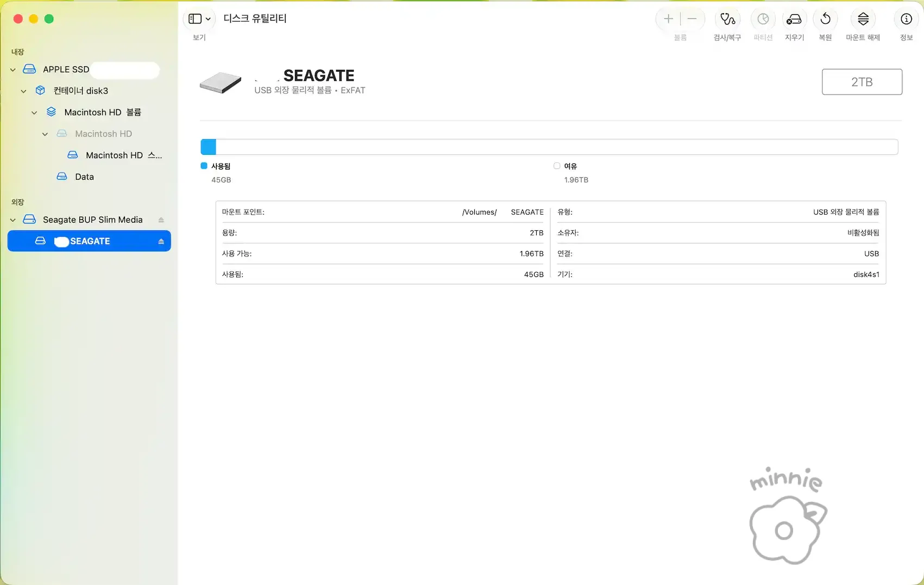
Task: Eject the selected SEAGATE volume
Action: tap(161, 242)
